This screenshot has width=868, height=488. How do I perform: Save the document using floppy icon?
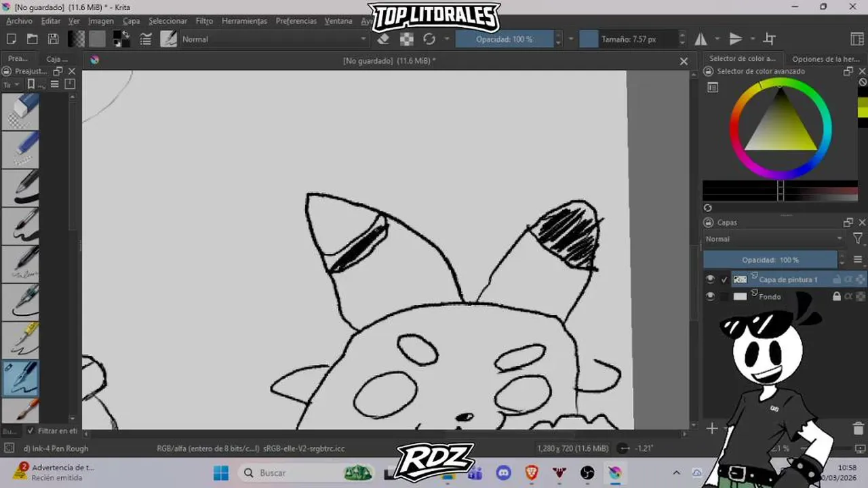pos(53,39)
